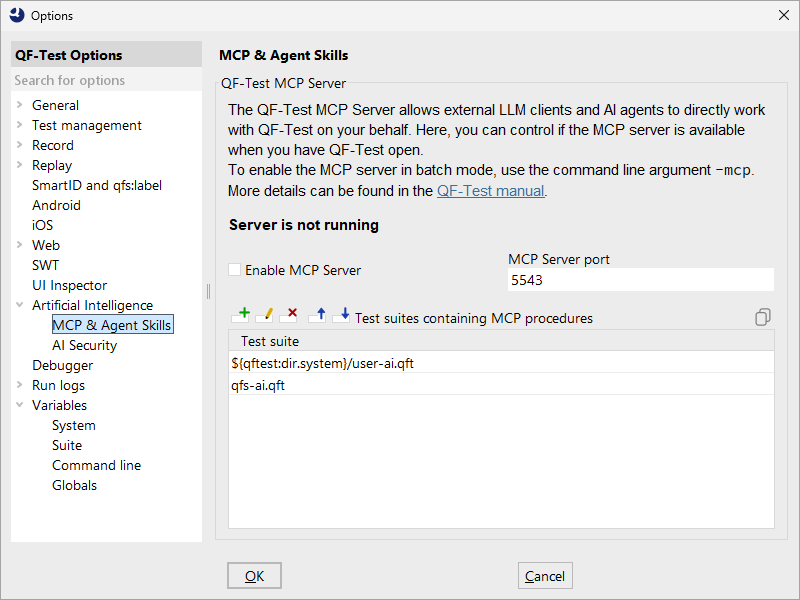Select Replay in options tree
The image size is (800, 600).
click(52, 165)
